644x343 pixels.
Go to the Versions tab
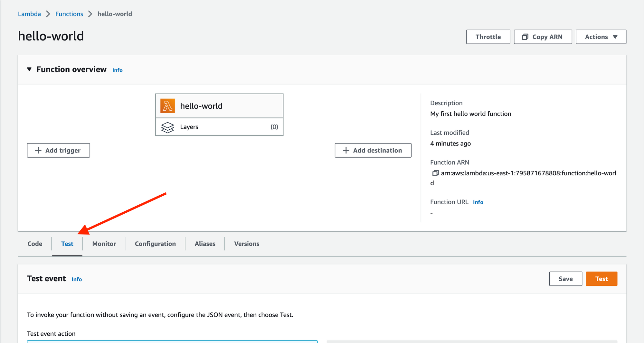coord(247,244)
